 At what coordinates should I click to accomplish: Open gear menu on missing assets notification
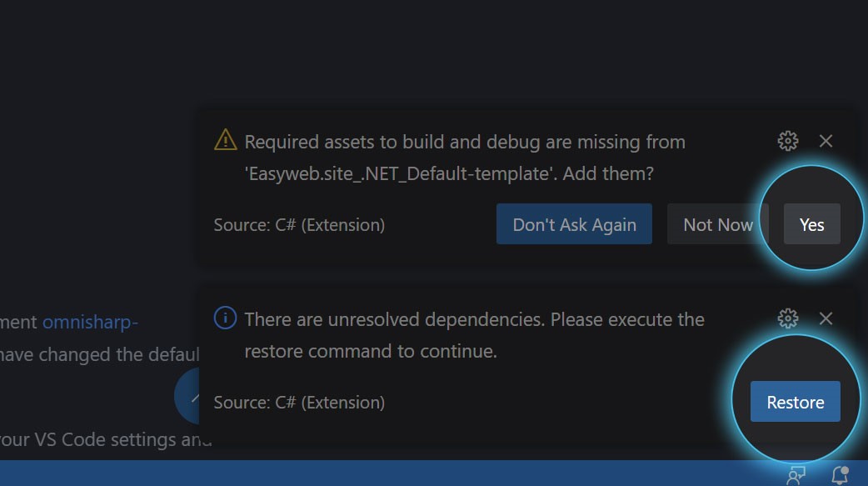point(788,142)
